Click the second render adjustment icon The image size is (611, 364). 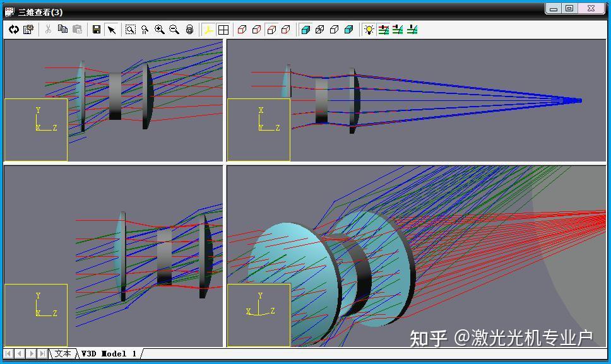pos(398,29)
